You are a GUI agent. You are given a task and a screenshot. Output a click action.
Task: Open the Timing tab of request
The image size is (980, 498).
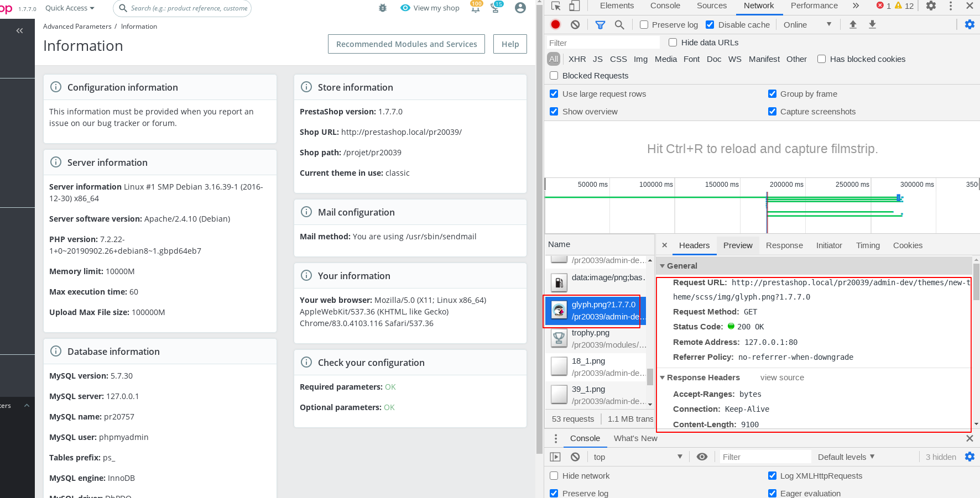[x=868, y=245]
